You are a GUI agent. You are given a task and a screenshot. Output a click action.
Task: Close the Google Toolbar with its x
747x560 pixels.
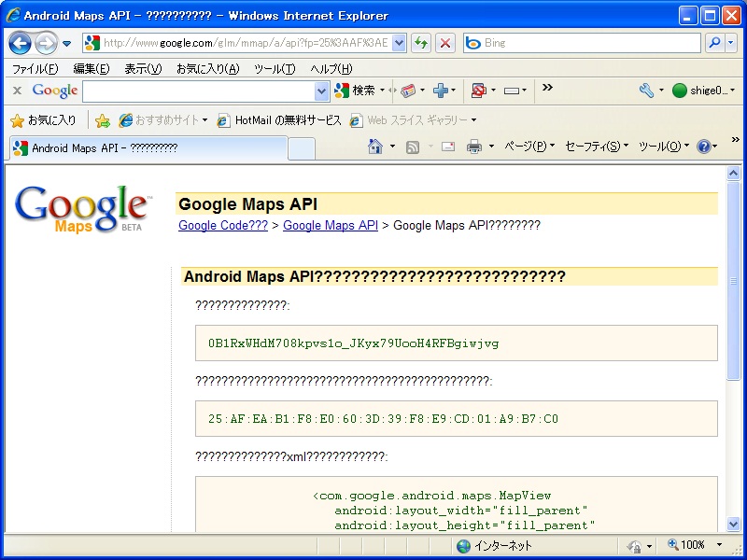(17, 91)
